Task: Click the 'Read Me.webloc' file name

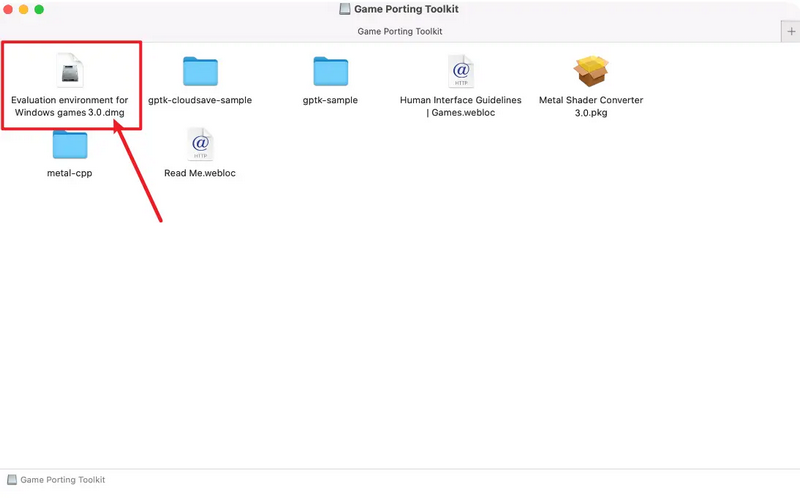Action: coord(200,173)
